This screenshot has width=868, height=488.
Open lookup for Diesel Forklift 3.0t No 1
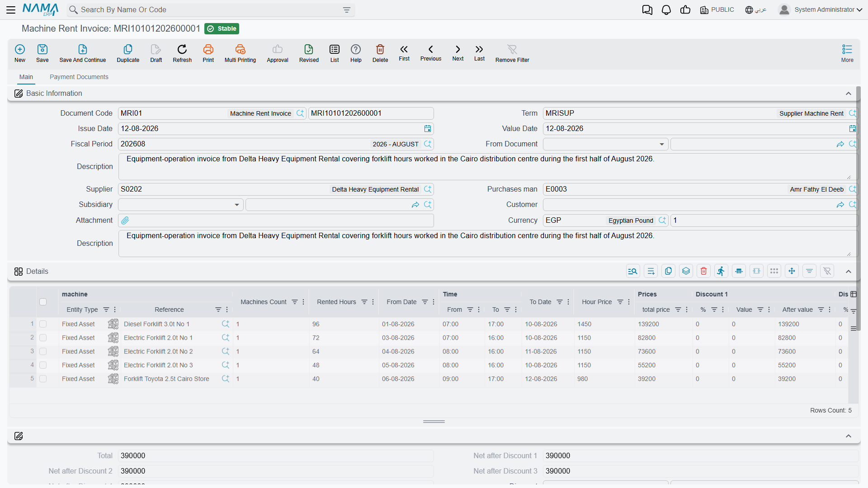pos(226,324)
